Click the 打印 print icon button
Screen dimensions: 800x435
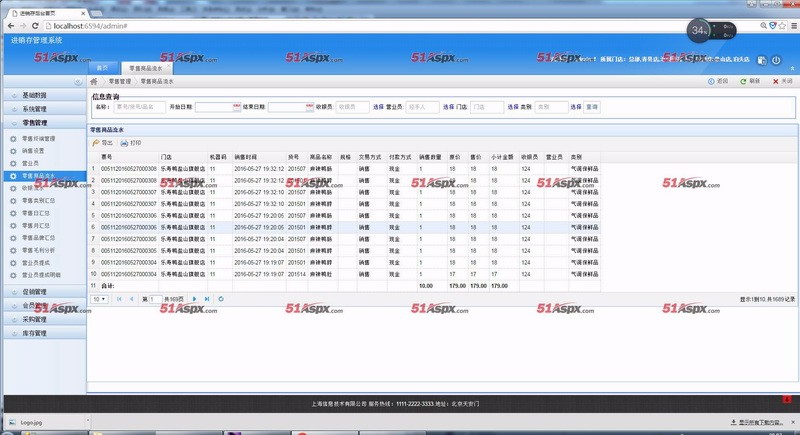point(124,143)
